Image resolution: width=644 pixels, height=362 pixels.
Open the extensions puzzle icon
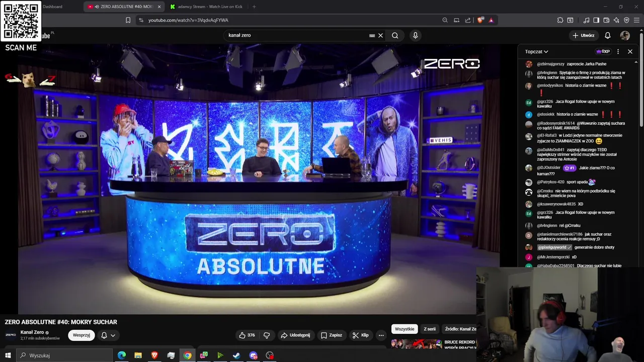click(x=560, y=20)
